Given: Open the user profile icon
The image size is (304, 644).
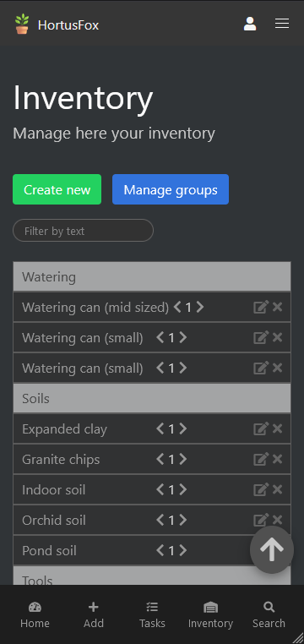Looking at the screenshot, I should (250, 24).
